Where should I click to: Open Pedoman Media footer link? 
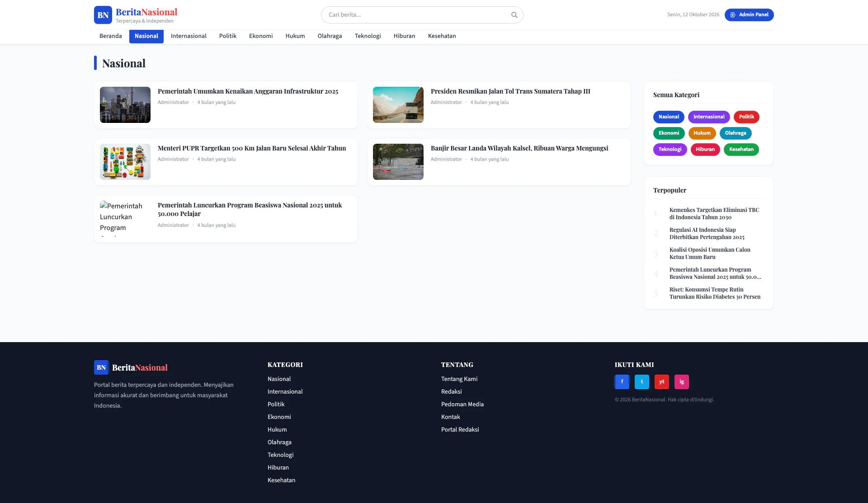coord(462,404)
